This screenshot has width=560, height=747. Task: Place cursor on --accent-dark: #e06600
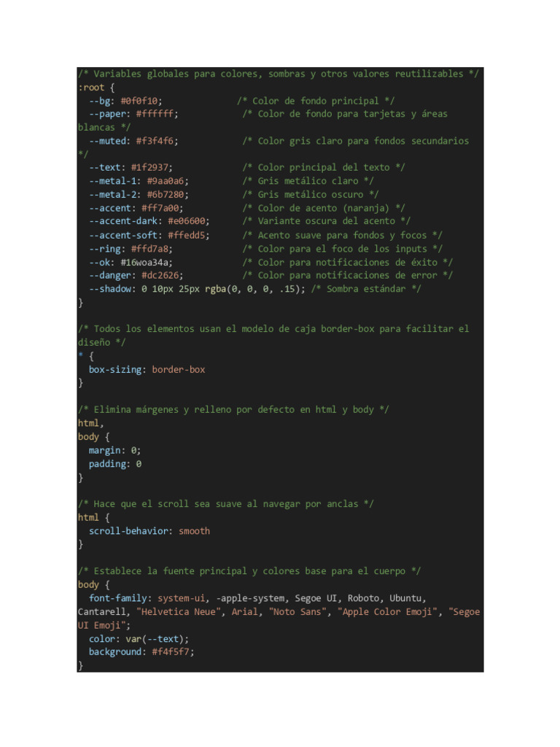pos(149,222)
